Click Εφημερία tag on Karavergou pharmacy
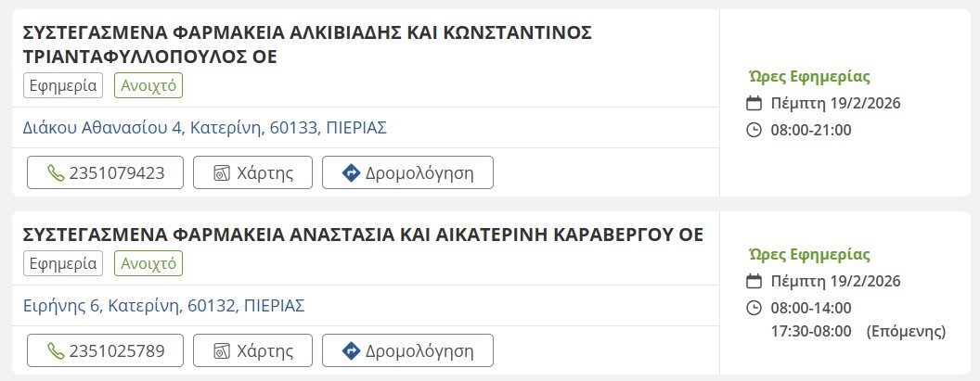 63,264
